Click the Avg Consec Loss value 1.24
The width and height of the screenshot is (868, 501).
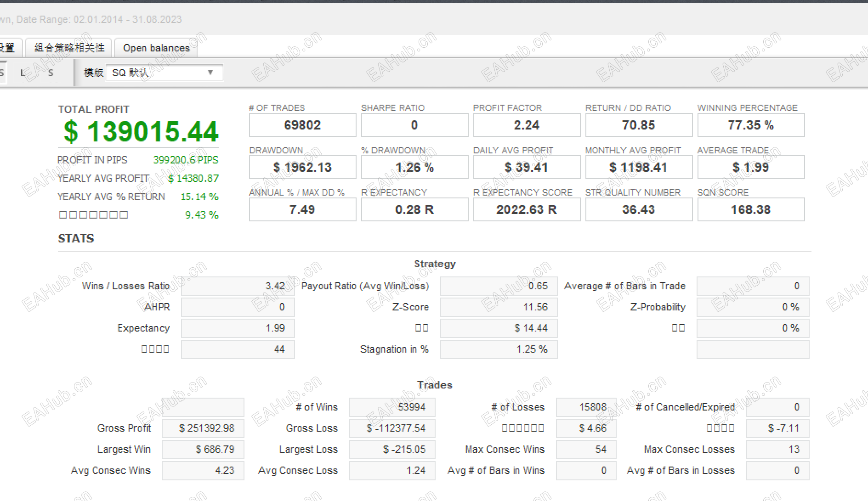(392, 470)
